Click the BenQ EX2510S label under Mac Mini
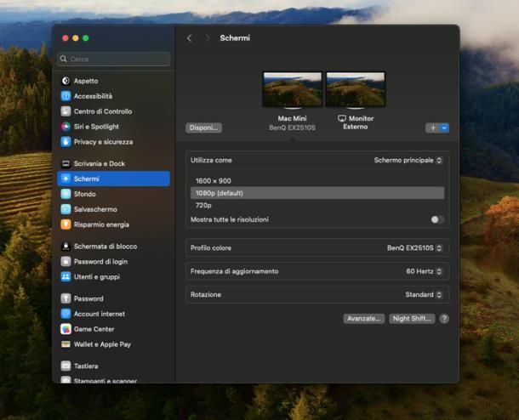Image resolution: width=519 pixels, height=420 pixels. pos(293,128)
